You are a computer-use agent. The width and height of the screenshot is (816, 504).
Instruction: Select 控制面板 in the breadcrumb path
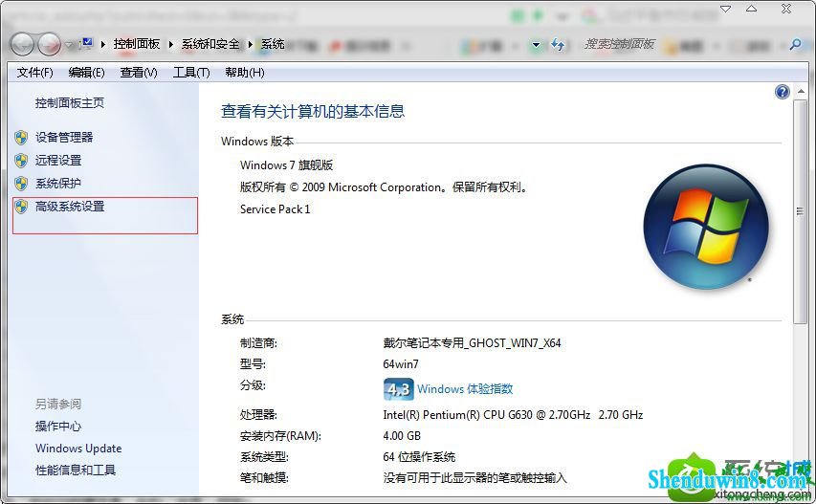tap(137, 44)
